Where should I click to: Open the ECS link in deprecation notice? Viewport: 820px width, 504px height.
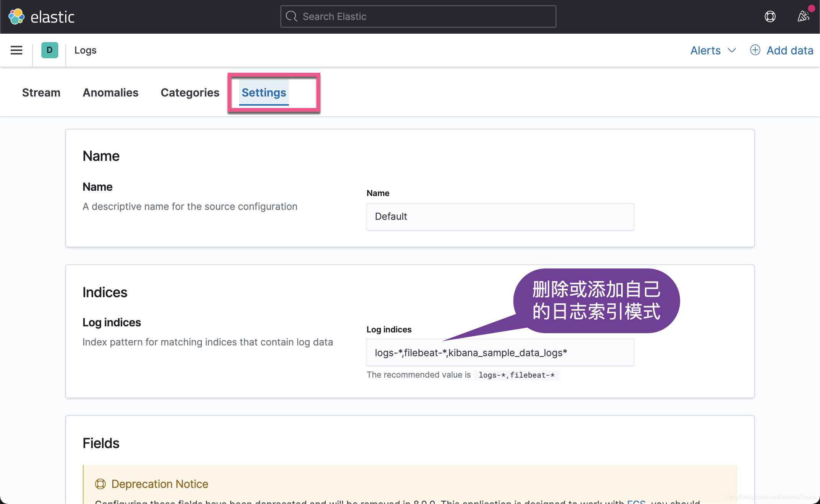[636, 501]
